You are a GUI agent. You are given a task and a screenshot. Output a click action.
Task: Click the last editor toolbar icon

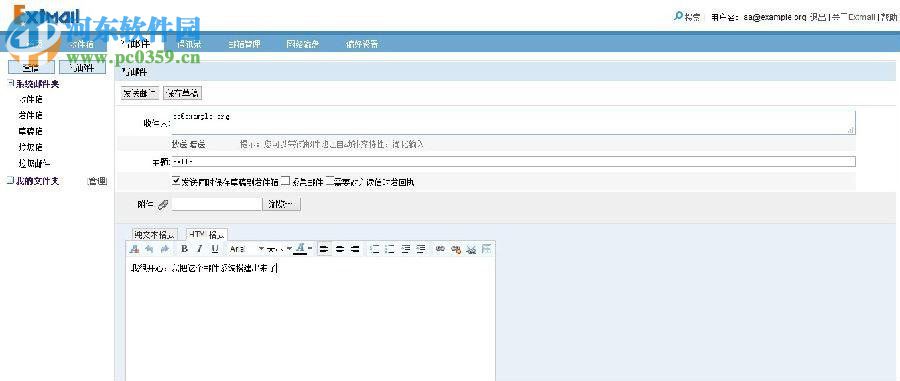click(487, 249)
